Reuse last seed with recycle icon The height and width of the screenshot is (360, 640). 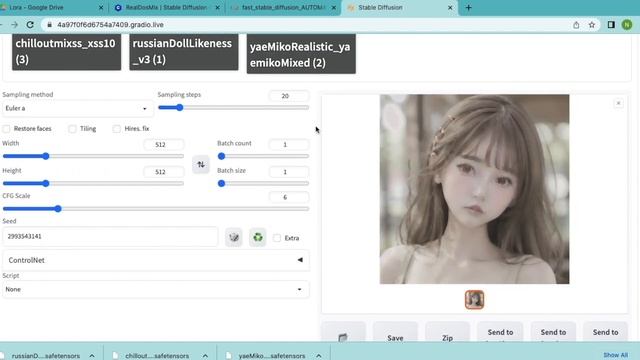point(258,237)
